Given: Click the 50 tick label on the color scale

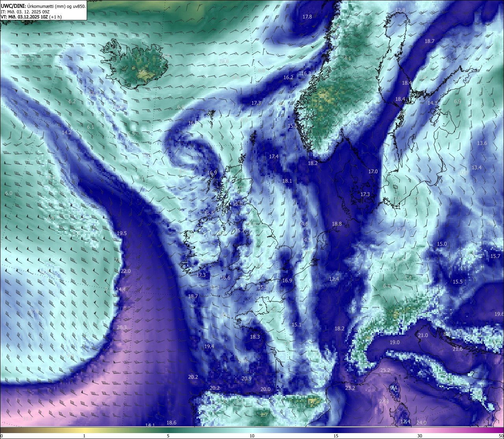Looking at the screenshot, I should coord(501,436).
